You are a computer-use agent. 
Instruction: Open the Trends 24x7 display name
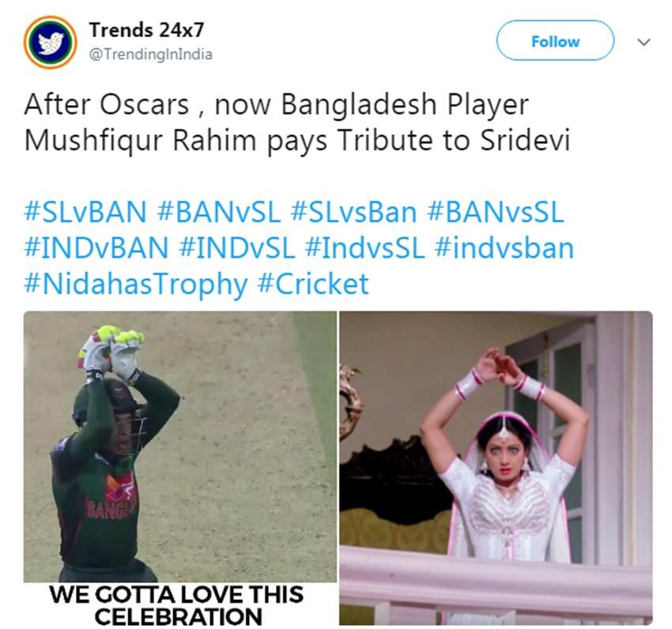[146, 29]
